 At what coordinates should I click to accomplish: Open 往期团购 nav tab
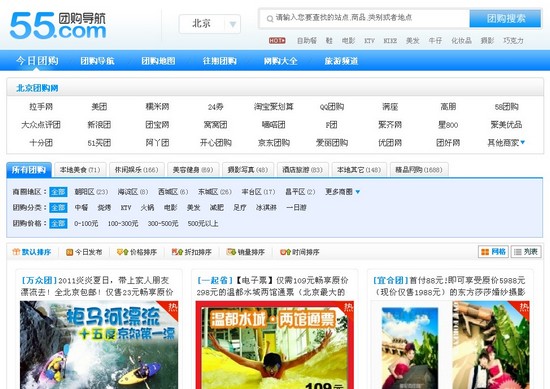[220, 61]
